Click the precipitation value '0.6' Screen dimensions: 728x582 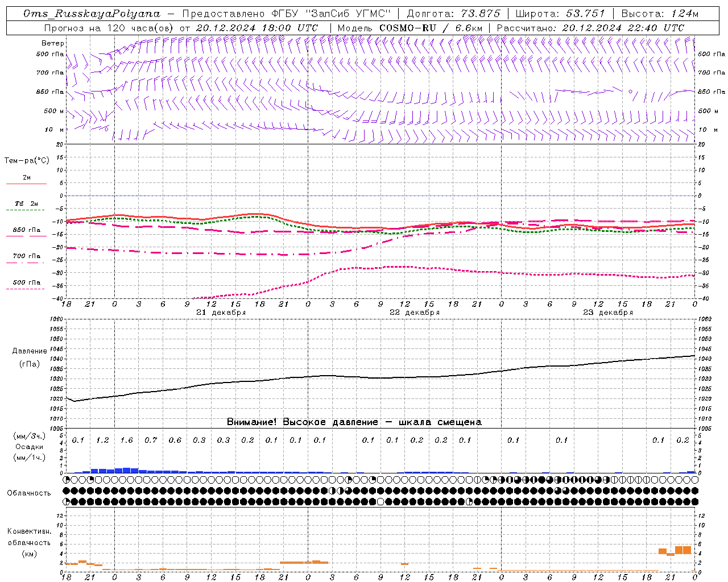(175, 440)
